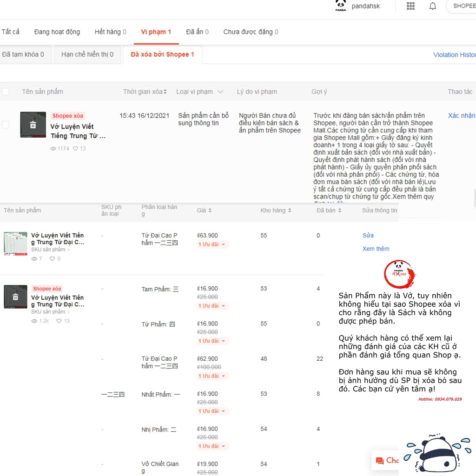
Task: Click Người Bán chưa đủ điều kiện reason
Action: pos(270,123)
